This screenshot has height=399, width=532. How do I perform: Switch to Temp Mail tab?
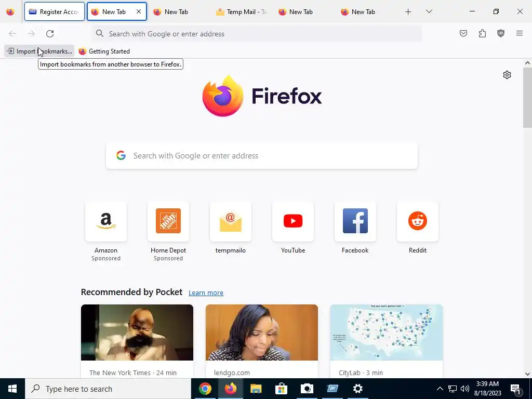(242, 11)
